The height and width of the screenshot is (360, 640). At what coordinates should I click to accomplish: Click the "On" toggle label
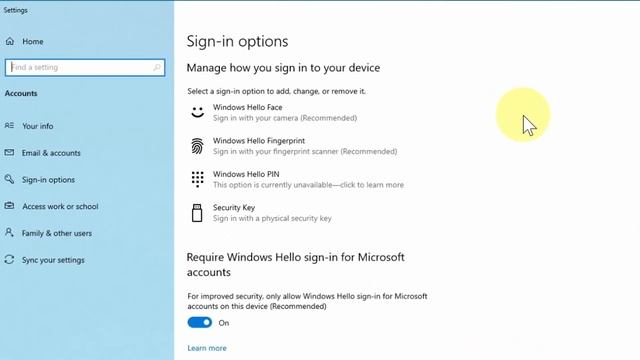224,323
